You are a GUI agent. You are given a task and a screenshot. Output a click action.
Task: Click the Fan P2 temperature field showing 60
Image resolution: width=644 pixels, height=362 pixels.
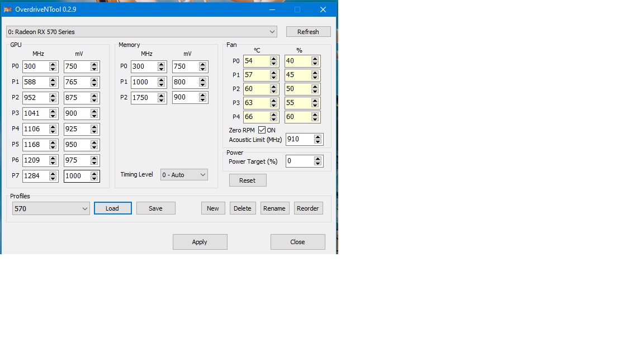tap(257, 89)
